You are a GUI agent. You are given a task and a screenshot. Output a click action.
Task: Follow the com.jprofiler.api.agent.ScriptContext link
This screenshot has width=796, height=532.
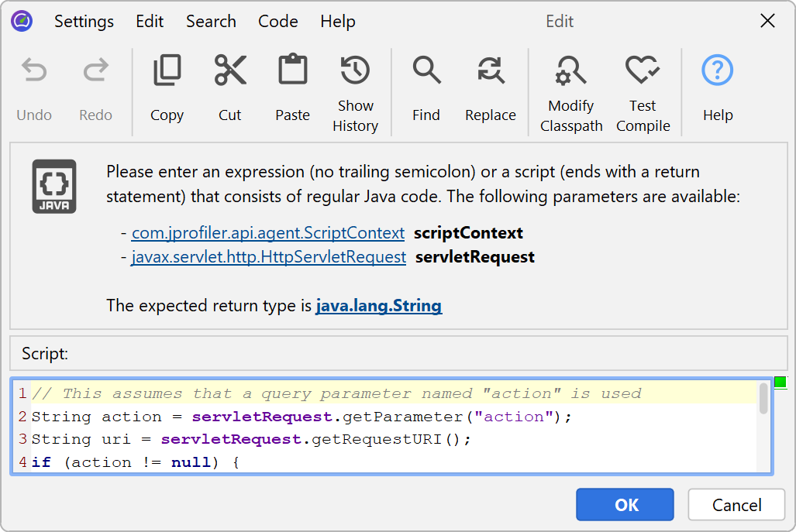(268, 233)
